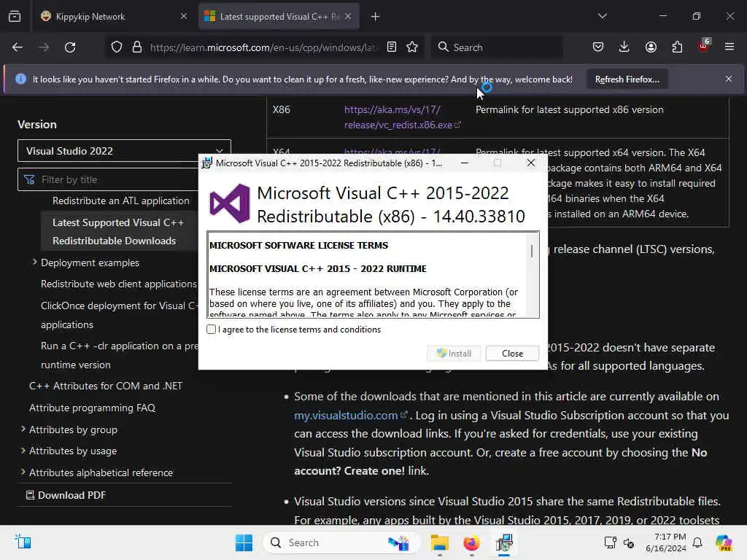Open Firefox View icon at tab bar
The width and height of the screenshot is (747, 560).
[x=15, y=17]
